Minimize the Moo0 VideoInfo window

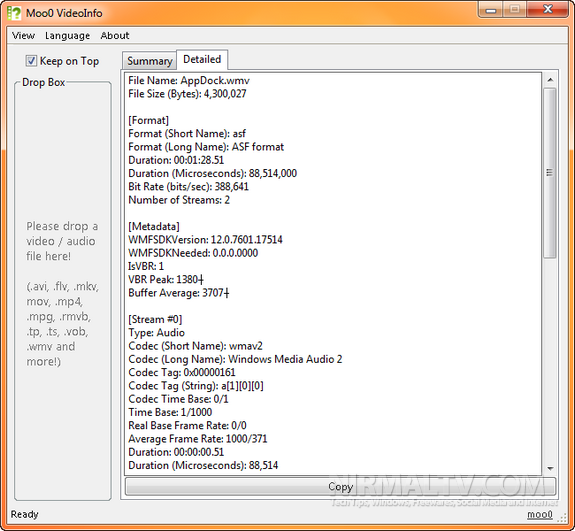[491, 10]
